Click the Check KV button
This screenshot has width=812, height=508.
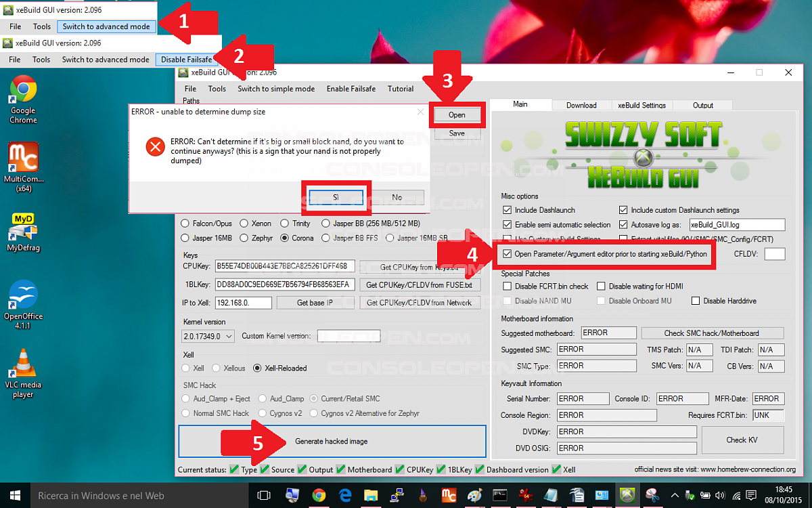(x=742, y=440)
